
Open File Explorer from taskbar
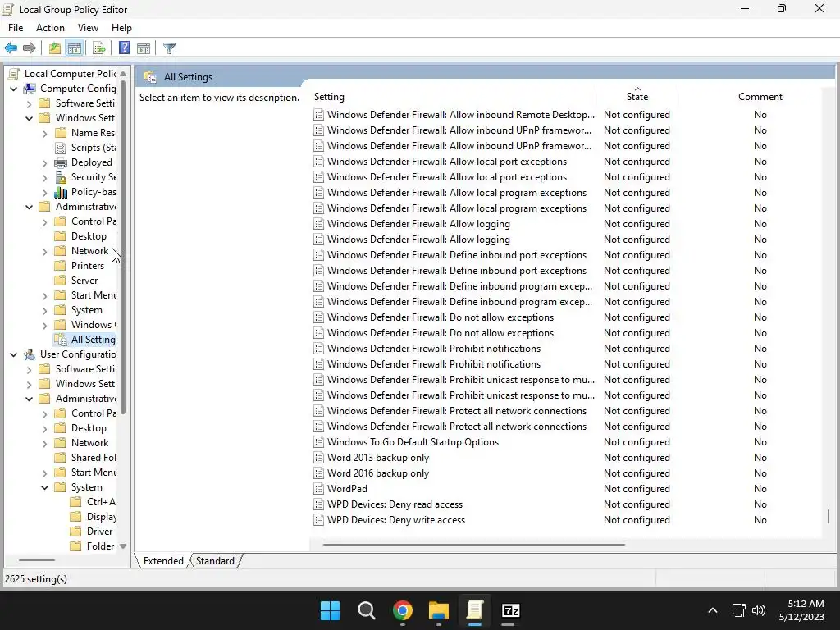(x=438, y=610)
